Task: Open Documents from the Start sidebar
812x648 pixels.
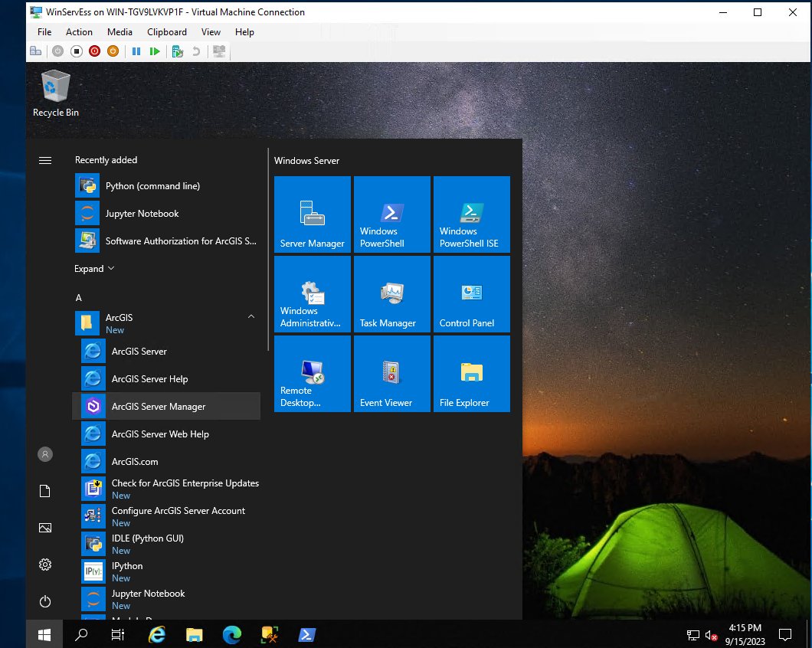Action: point(45,491)
